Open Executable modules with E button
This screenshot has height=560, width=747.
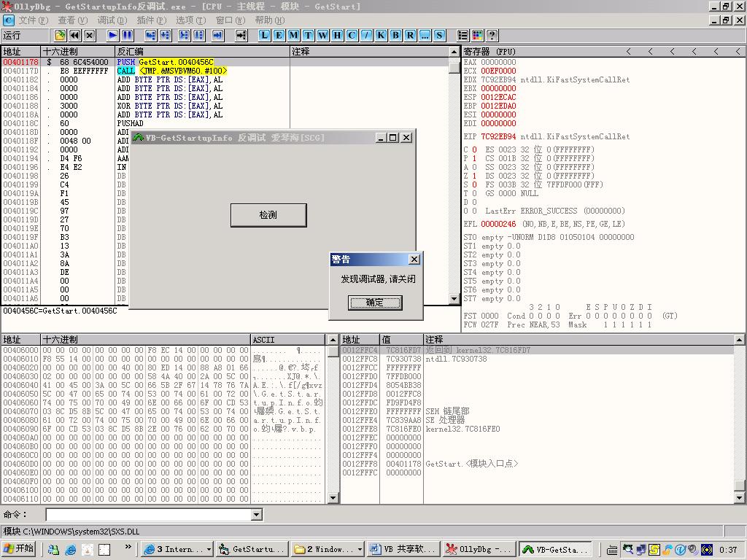[279, 35]
